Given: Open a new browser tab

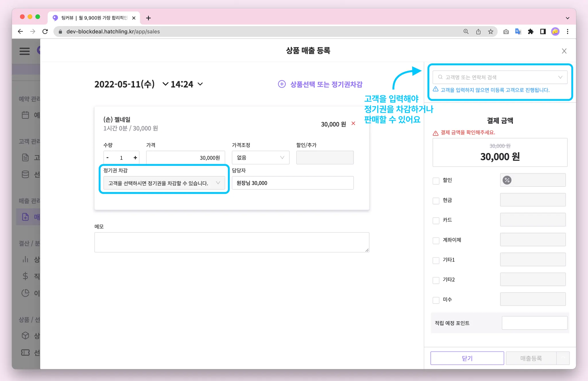Looking at the screenshot, I should point(148,18).
